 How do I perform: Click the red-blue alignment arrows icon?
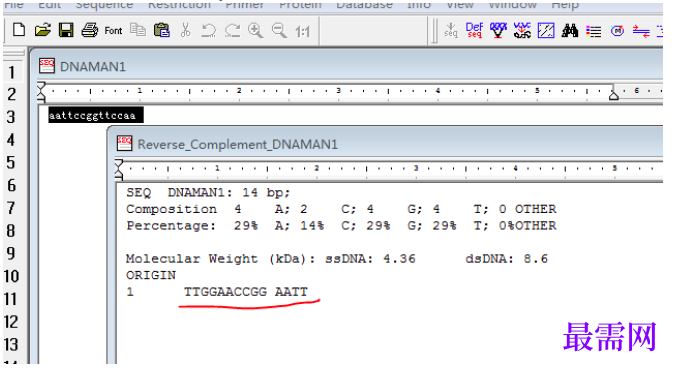coord(641,31)
